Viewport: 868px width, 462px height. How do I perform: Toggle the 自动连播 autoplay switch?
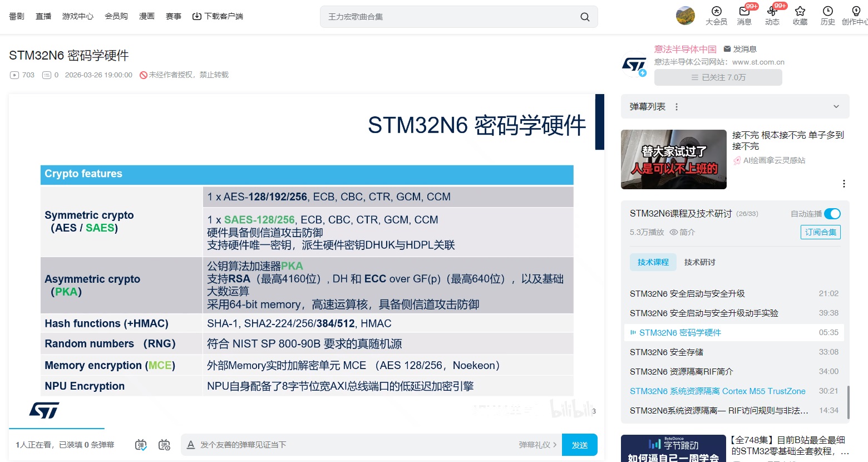point(832,214)
